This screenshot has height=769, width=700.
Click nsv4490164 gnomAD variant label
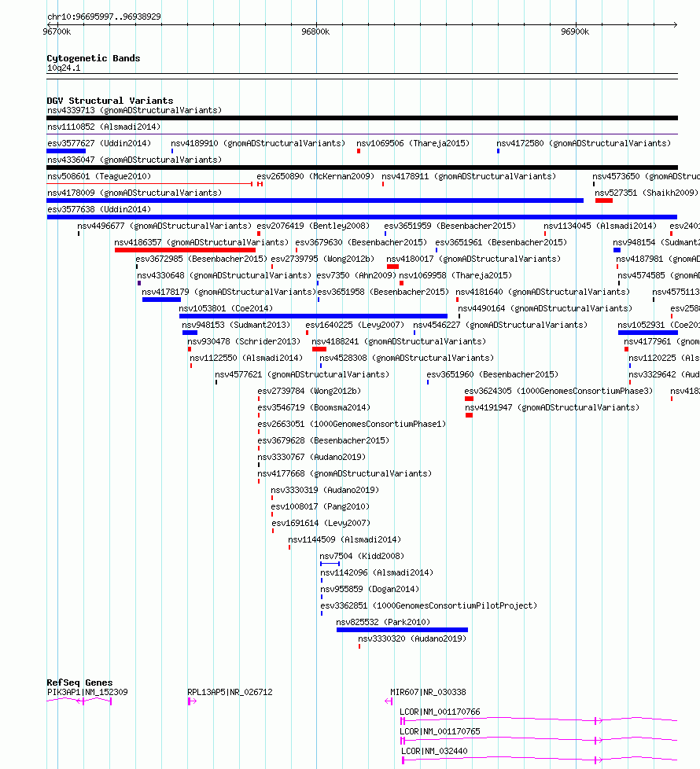point(546,308)
